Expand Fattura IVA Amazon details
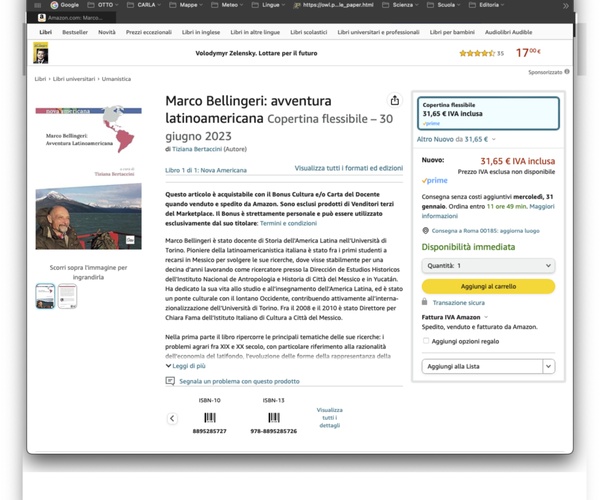600x500 pixels. 455,317
